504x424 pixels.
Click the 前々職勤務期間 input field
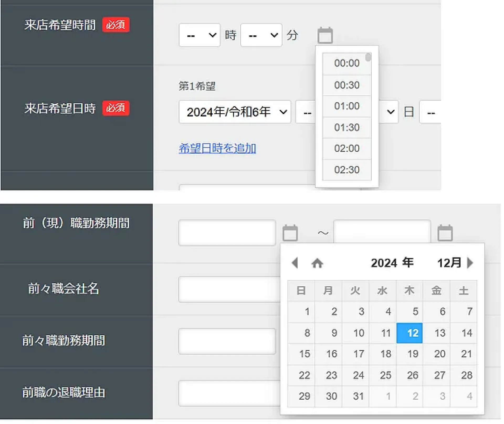[227, 341]
